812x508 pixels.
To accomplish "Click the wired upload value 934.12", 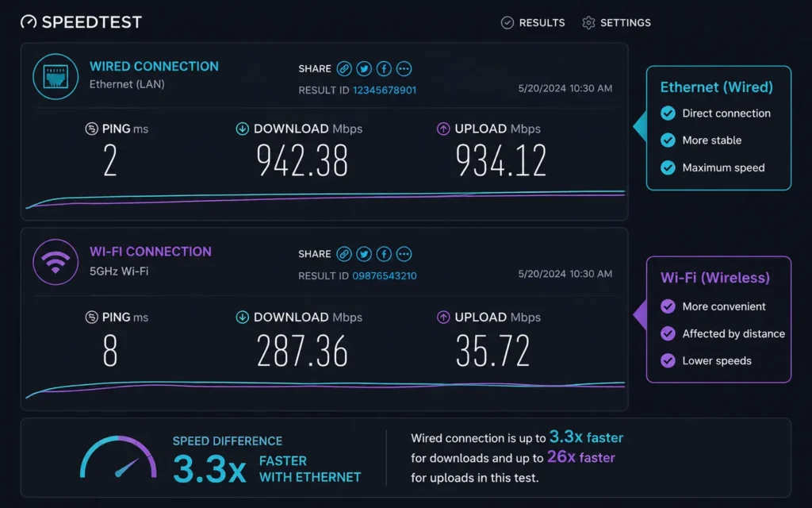I will point(501,160).
